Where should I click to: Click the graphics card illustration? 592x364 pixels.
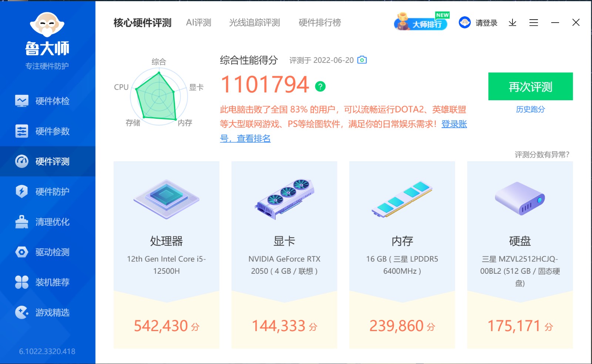tap(284, 199)
